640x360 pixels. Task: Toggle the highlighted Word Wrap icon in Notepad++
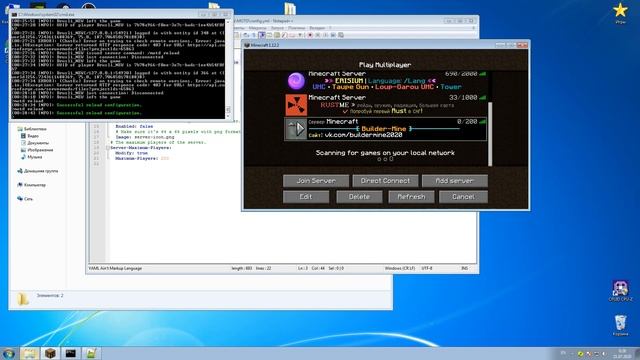click(x=262, y=35)
